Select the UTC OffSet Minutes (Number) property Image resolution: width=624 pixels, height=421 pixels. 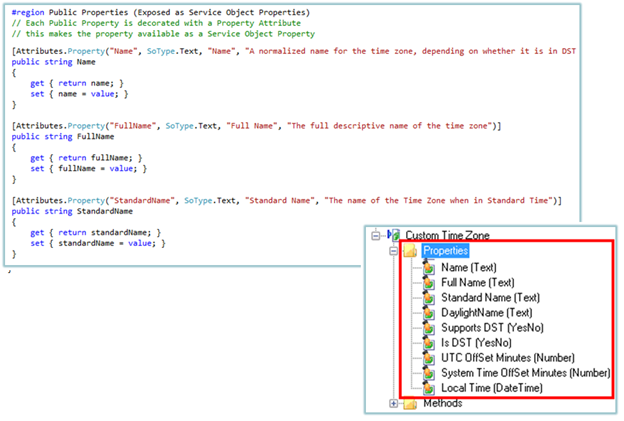click(x=508, y=358)
